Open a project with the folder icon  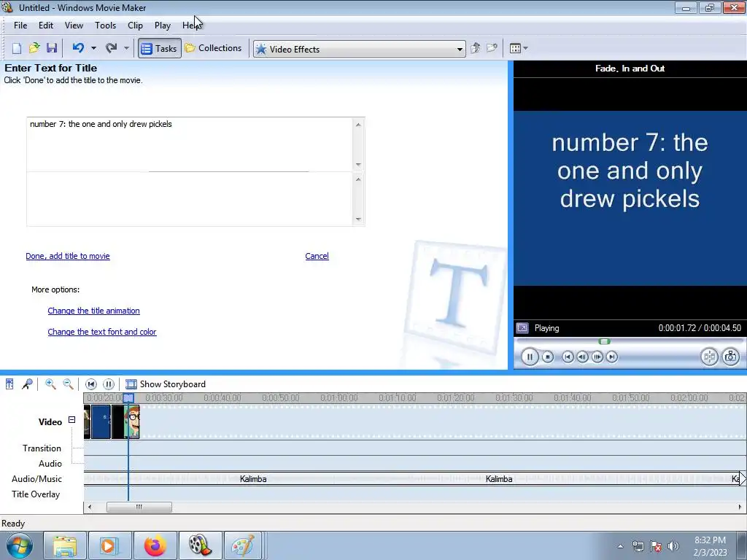tap(34, 48)
